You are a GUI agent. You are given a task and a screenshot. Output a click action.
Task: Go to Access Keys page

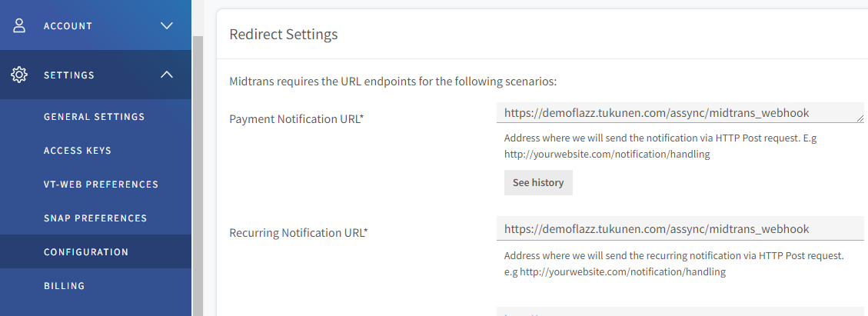pyautogui.click(x=77, y=151)
